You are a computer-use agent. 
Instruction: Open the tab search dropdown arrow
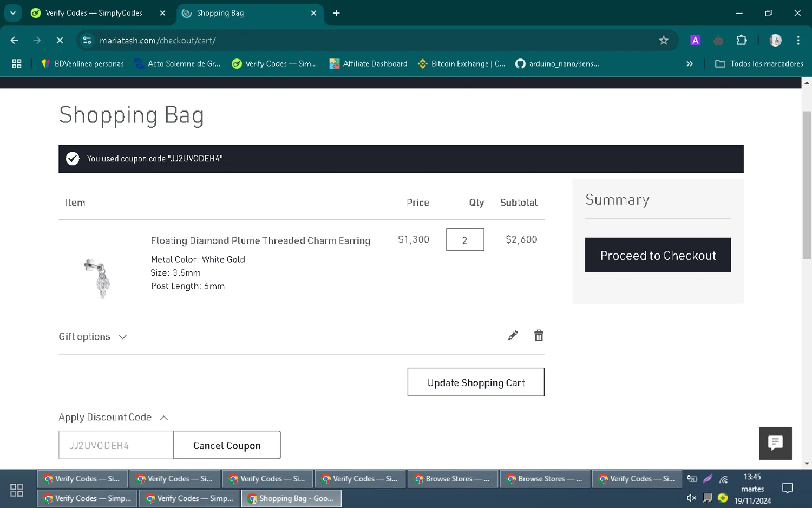pyautogui.click(x=13, y=13)
